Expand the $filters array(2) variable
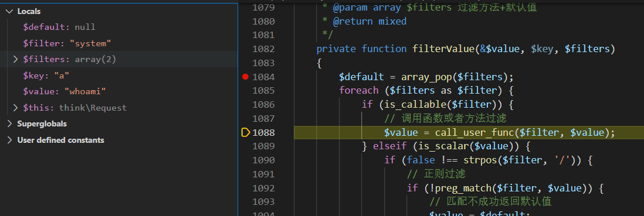Screen dimensions: 644x216 [x=16, y=60]
